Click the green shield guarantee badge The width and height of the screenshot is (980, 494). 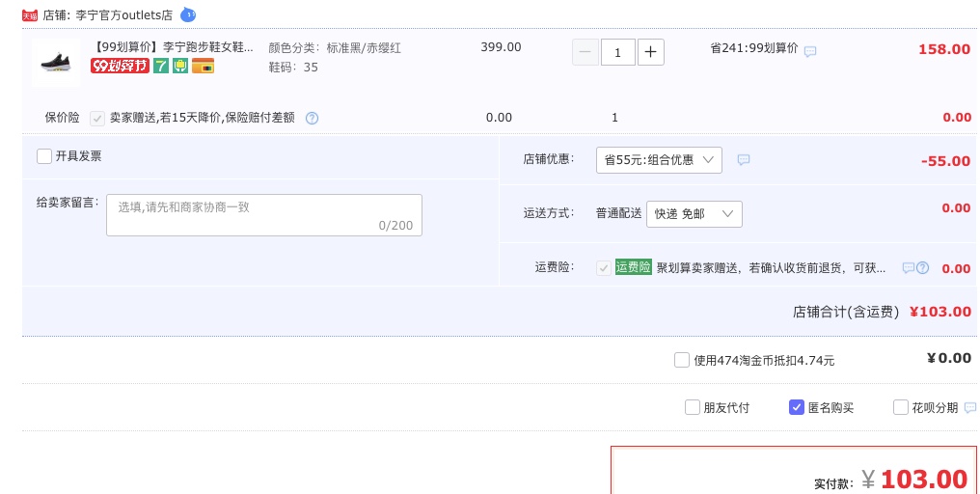pos(180,66)
